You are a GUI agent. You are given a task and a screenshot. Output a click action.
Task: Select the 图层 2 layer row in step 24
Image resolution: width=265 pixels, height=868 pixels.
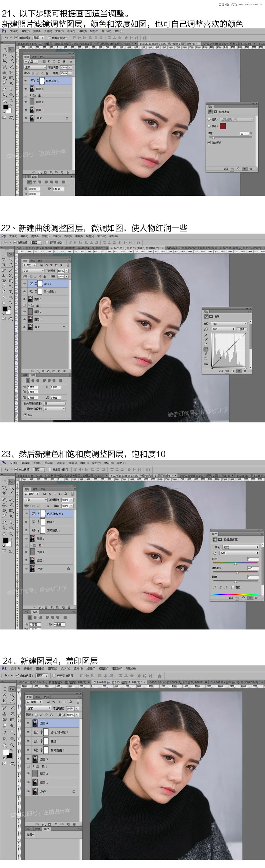[x=52, y=774]
